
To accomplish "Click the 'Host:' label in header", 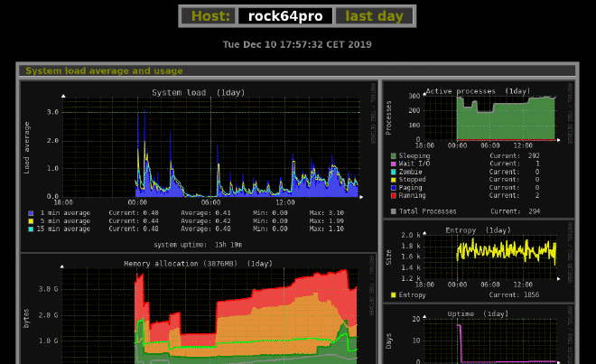I will [x=210, y=16].
